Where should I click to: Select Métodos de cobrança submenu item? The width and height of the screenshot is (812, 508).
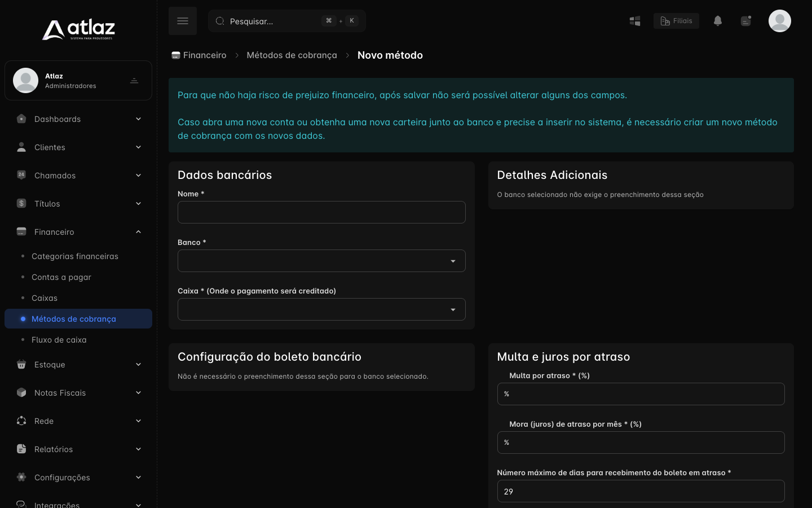click(78, 318)
